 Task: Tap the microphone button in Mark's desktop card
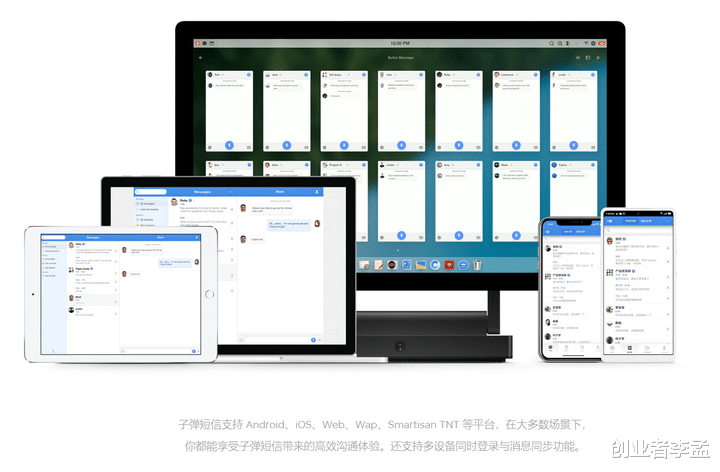pos(516,236)
